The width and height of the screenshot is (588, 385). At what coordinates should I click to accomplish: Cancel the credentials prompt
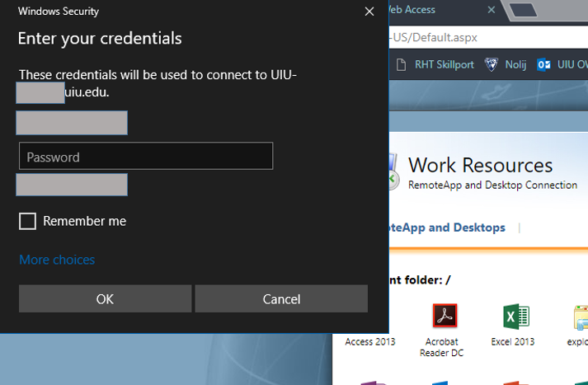click(281, 298)
